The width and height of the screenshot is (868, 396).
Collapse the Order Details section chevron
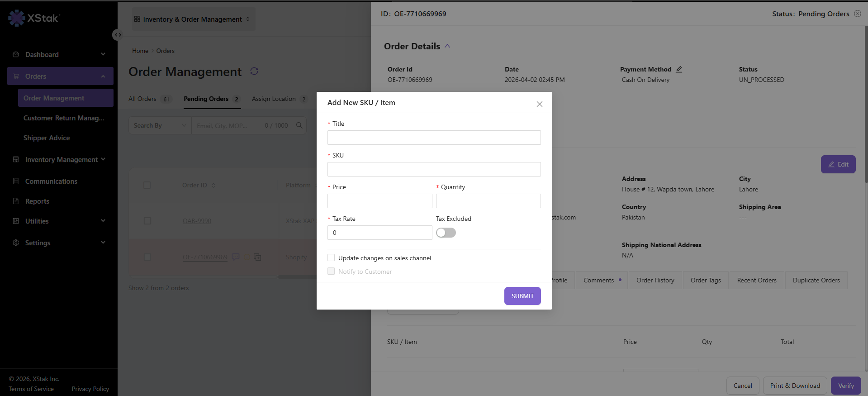[447, 46]
